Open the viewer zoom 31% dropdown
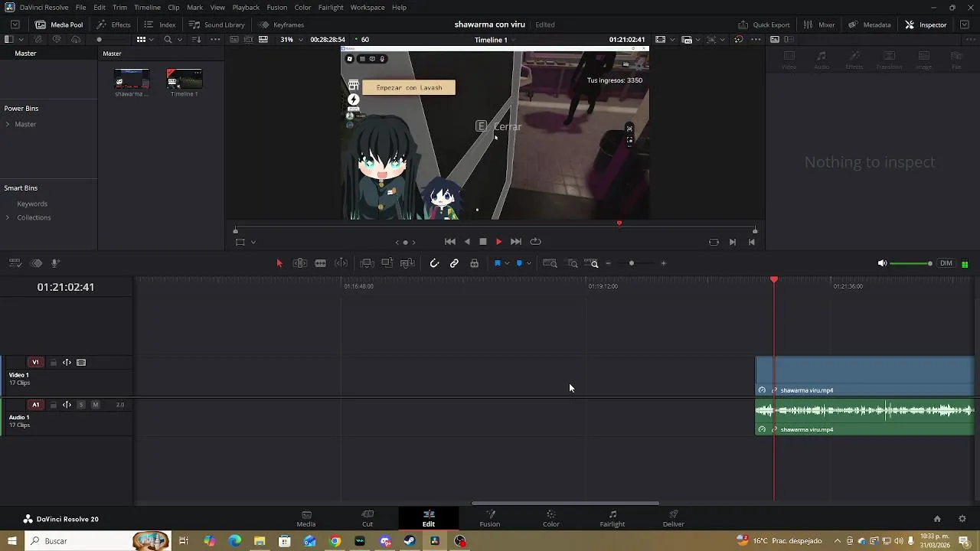The width and height of the screenshot is (980, 551). point(291,39)
